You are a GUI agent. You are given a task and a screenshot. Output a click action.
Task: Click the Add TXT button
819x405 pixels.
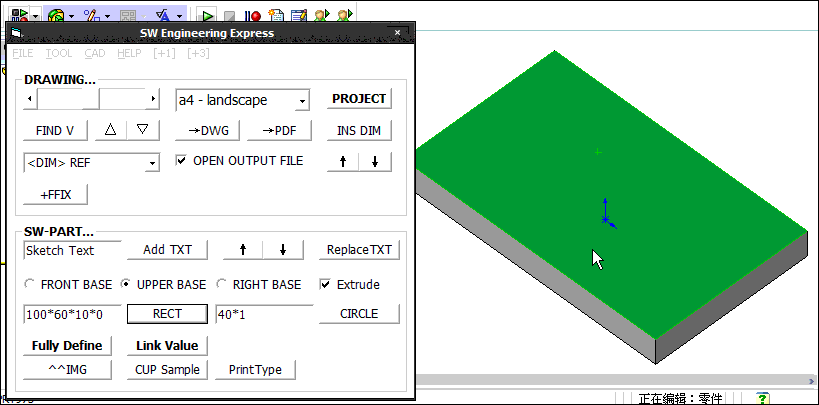point(167,250)
